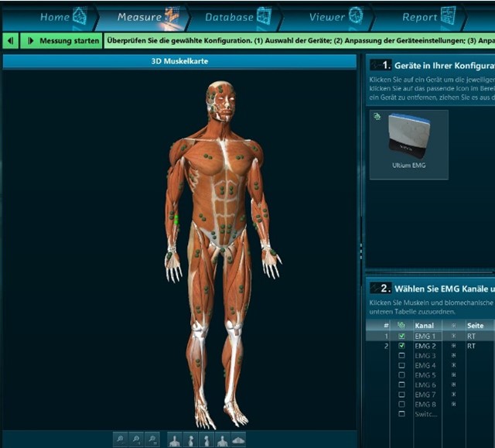Show left-facing side profile view
The image size is (495, 448).
pyautogui.click(x=207, y=439)
